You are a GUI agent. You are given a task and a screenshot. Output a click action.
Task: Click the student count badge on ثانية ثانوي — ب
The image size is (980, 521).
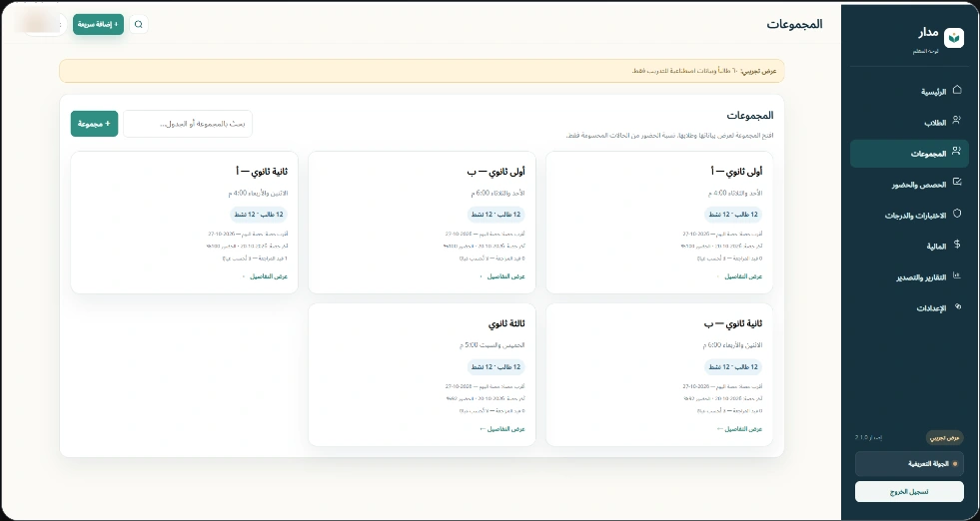pyautogui.click(x=733, y=366)
